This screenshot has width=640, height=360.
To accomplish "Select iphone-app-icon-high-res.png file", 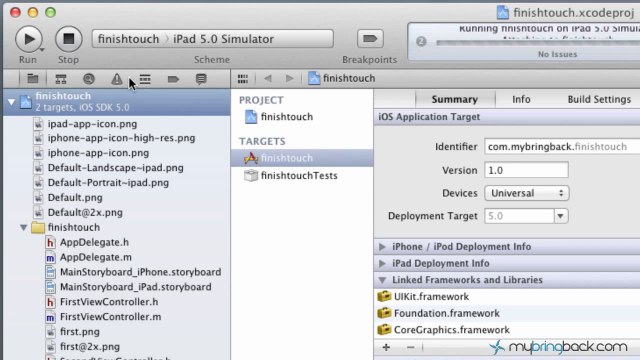I will [121, 138].
